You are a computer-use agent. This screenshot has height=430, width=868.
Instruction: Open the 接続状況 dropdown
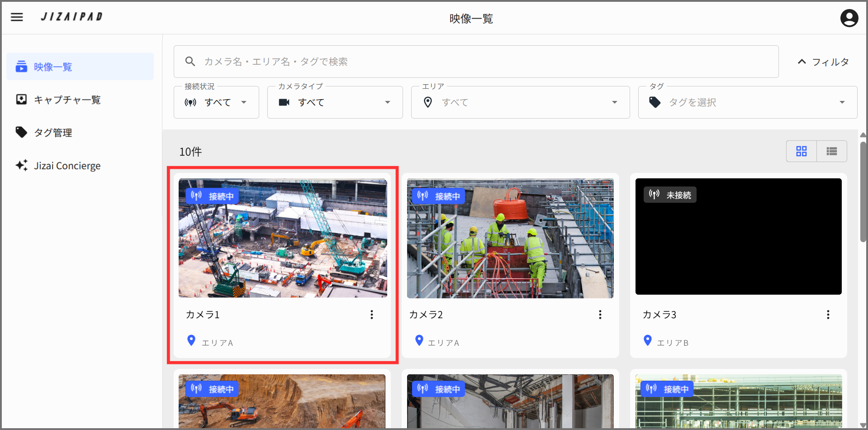pos(216,102)
